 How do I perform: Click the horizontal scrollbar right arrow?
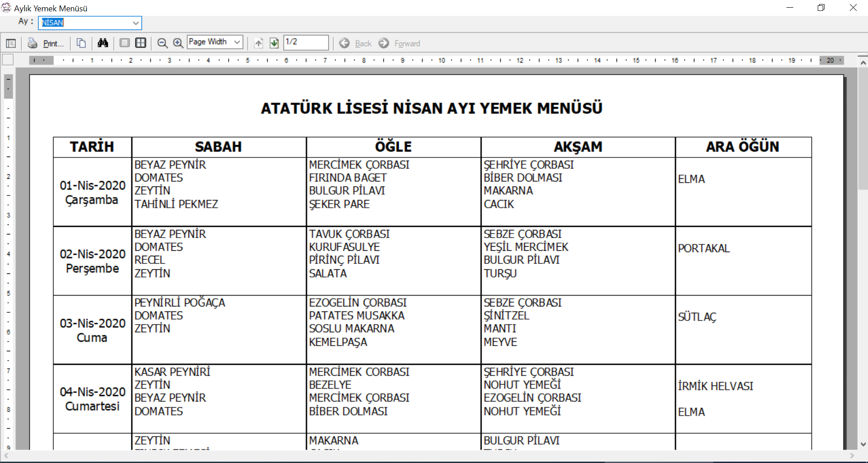click(852, 456)
